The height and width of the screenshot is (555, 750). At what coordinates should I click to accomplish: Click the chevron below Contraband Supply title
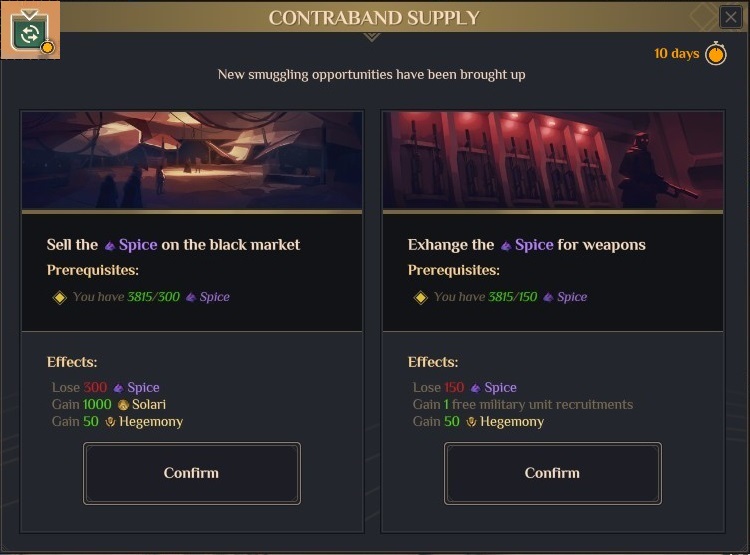pos(372,37)
